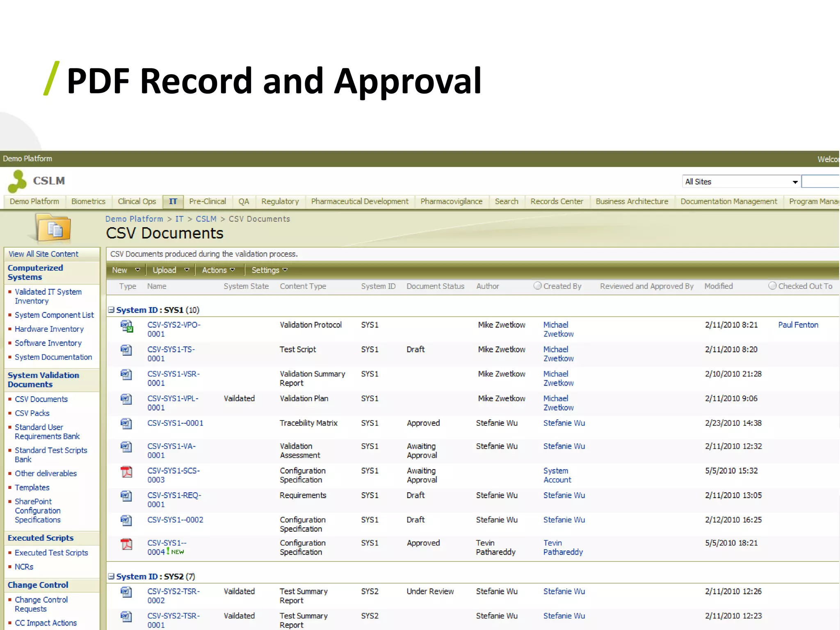Open Documentation Management tab

(728, 201)
